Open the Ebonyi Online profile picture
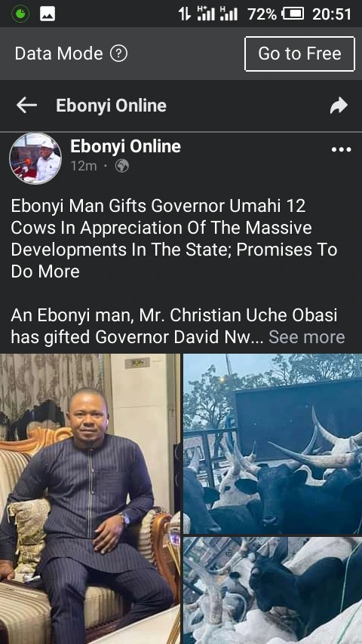Image resolution: width=362 pixels, height=644 pixels. point(35,158)
